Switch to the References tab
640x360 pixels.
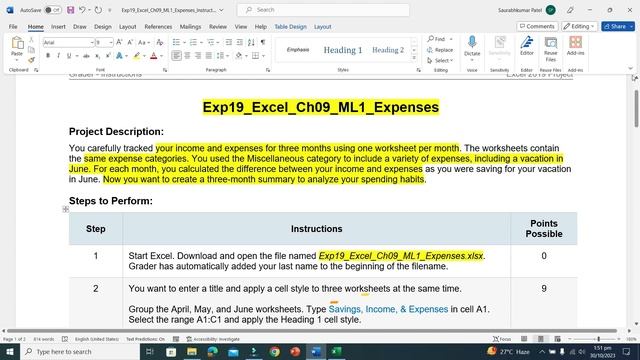(x=158, y=27)
